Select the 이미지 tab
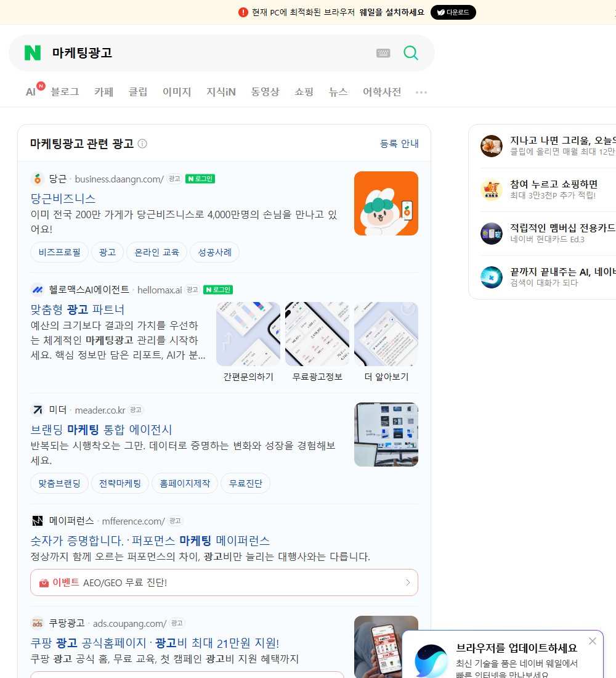Screen dimensions: 616x678 (177, 92)
